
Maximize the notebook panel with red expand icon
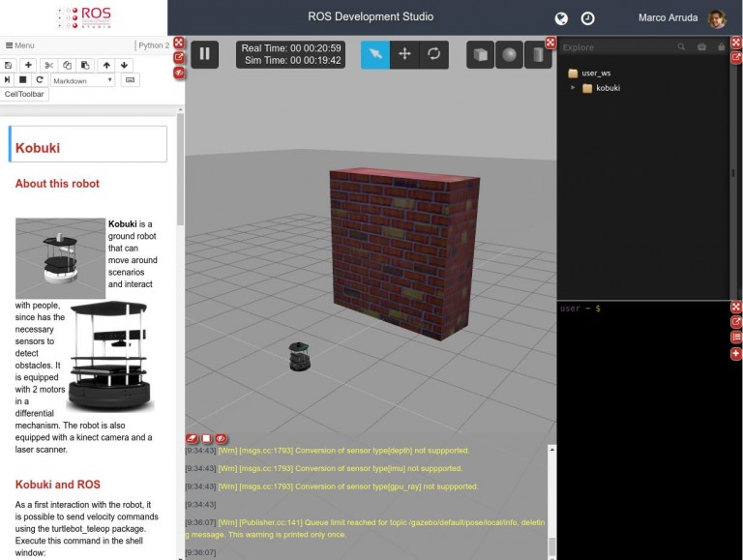coord(179,43)
